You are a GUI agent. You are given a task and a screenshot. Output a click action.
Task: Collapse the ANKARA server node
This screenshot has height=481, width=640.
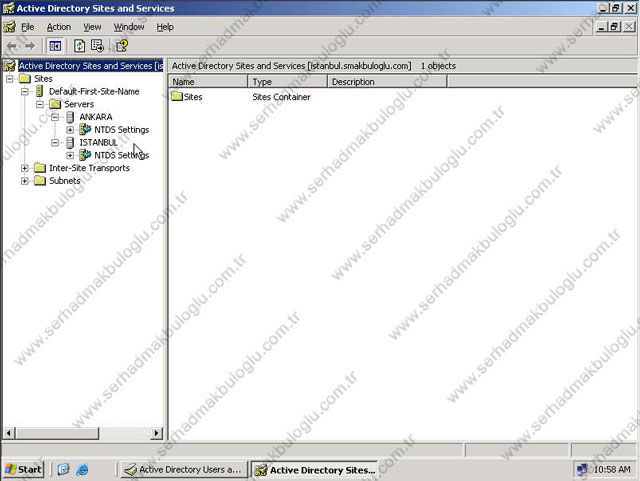pos(55,117)
